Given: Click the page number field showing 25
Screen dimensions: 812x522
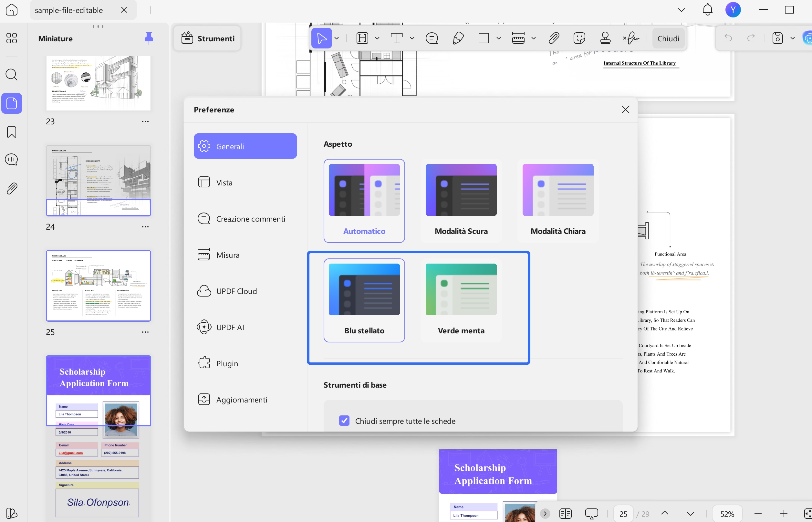Looking at the screenshot, I should coord(623,514).
